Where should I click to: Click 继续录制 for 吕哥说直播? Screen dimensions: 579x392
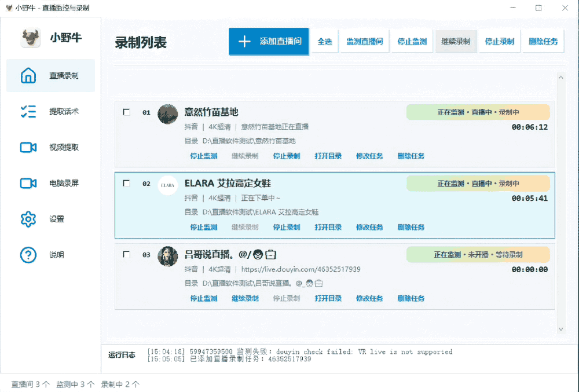pyautogui.click(x=245, y=299)
